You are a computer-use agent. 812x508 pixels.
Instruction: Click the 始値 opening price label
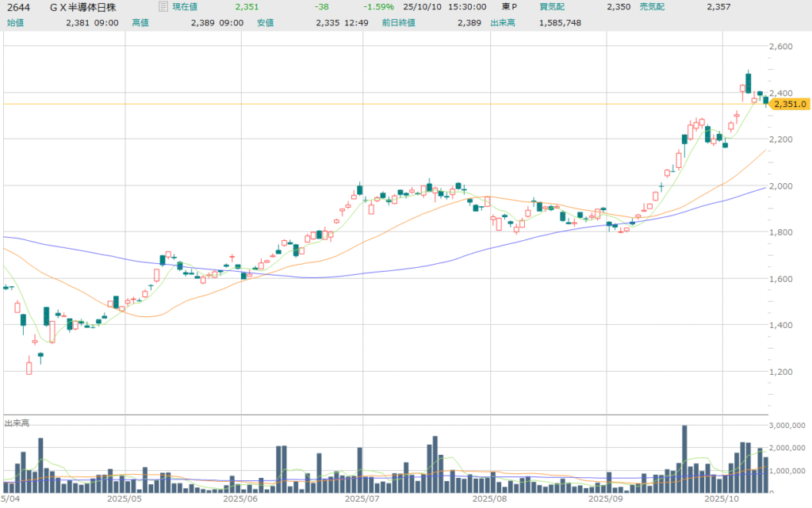point(16,22)
